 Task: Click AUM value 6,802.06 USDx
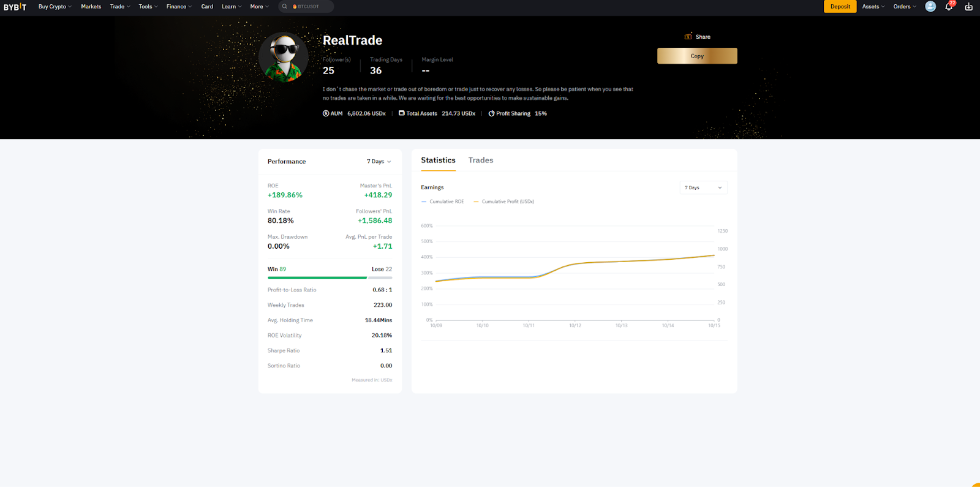click(x=366, y=113)
